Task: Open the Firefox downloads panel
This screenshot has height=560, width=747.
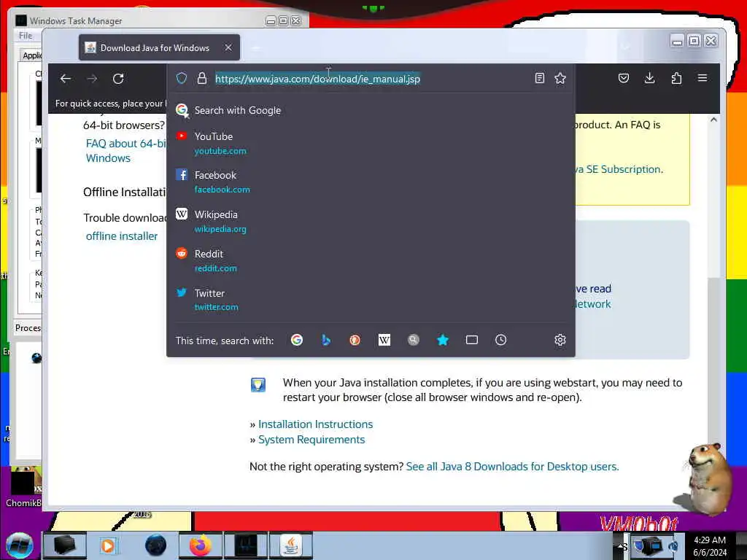Action: pyautogui.click(x=649, y=78)
